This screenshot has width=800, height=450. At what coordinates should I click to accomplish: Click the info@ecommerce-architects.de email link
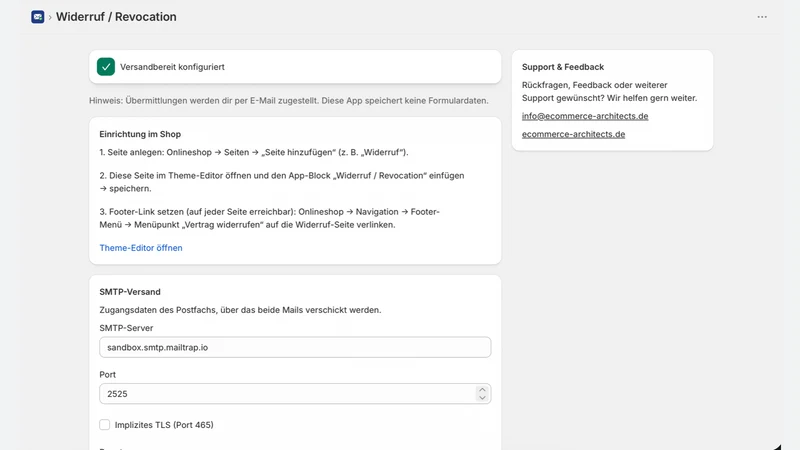tap(585, 116)
